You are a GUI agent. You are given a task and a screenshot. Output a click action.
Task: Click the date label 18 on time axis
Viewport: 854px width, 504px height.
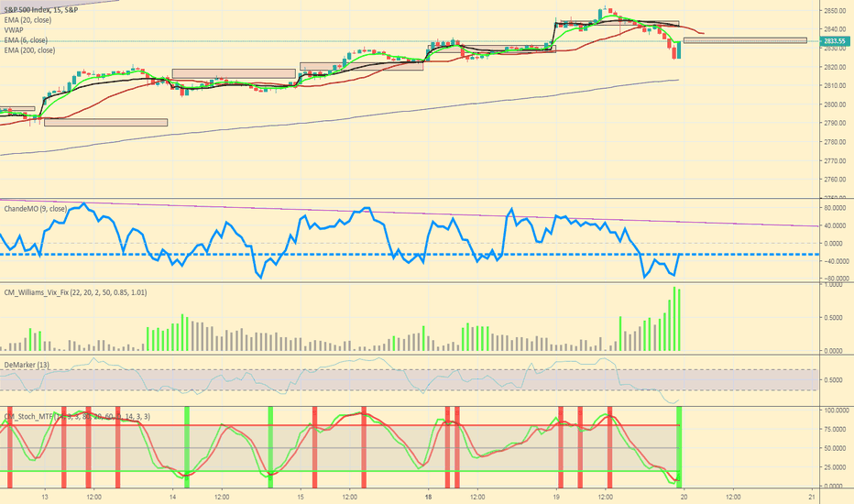(429, 497)
